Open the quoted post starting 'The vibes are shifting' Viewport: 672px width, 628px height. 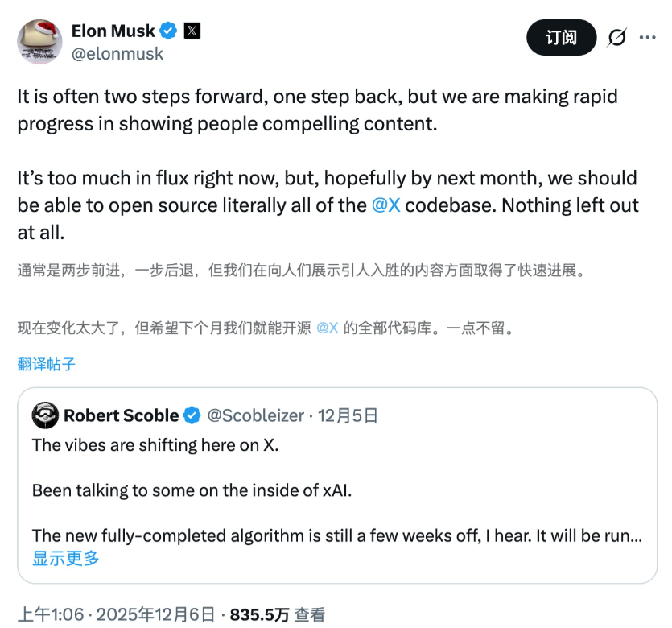tap(336, 491)
